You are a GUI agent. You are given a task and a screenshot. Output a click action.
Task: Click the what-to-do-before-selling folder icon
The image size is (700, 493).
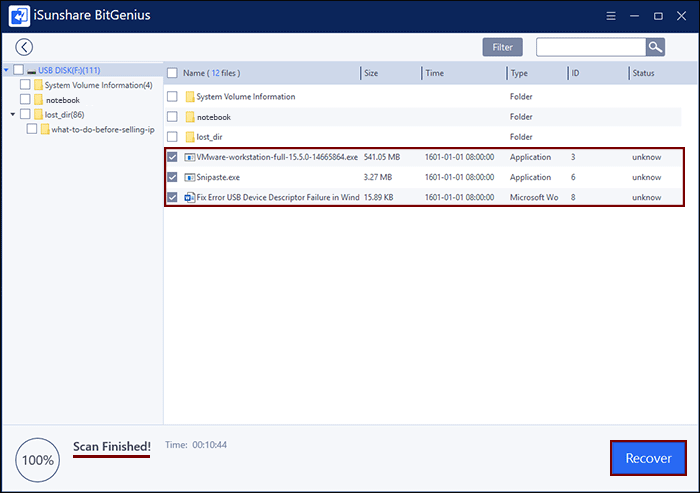point(45,129)
